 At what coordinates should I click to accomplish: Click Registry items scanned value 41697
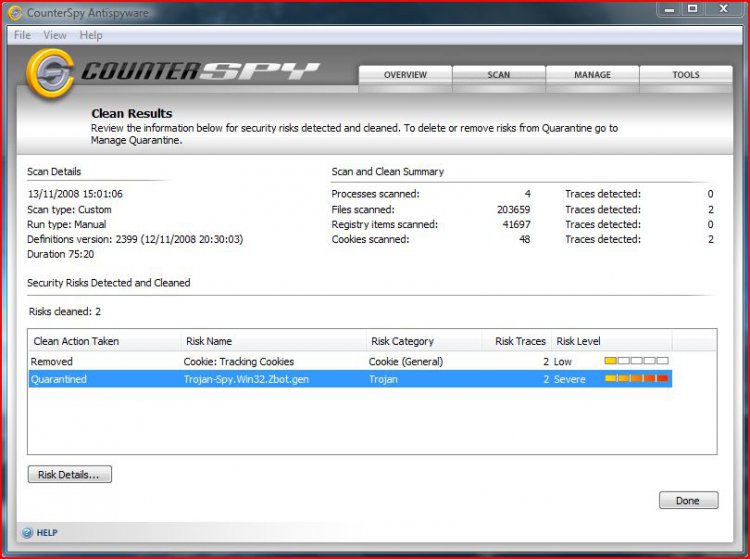(516, 224)
